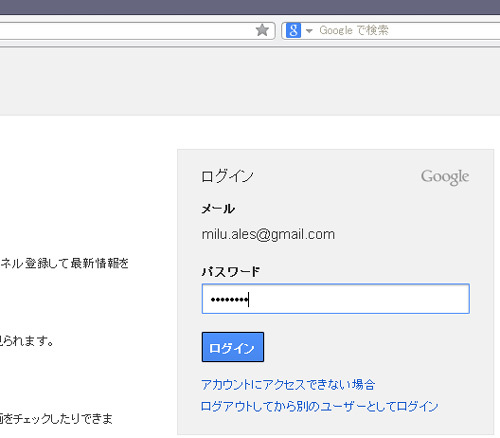Select the milu.ales@gmail.com email text

pos(268,234)
